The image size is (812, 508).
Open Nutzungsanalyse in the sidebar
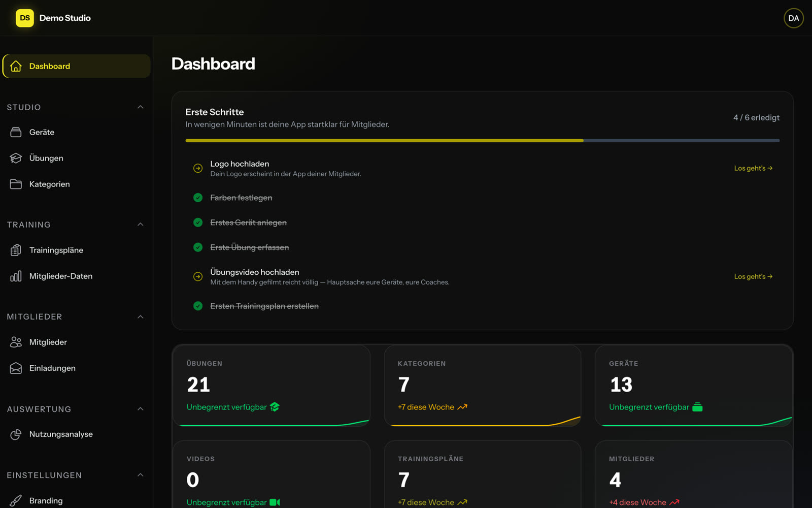coord(77,434)
